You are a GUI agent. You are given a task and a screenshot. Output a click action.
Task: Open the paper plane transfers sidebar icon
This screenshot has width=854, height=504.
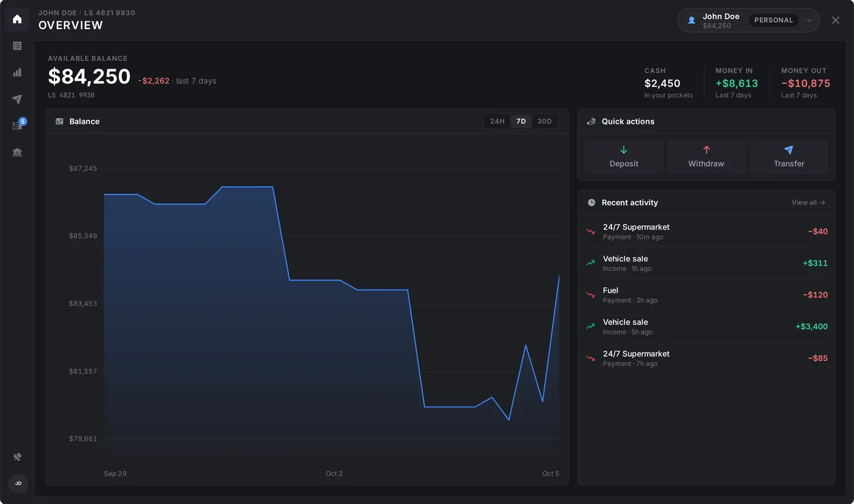click(x=17, y=99)
